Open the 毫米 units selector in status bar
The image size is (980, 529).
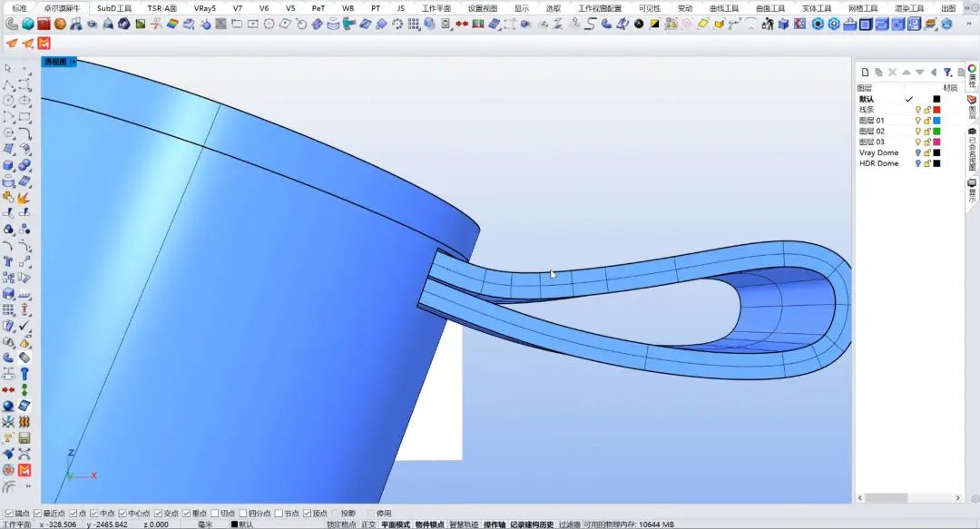(x=205, y=524)
